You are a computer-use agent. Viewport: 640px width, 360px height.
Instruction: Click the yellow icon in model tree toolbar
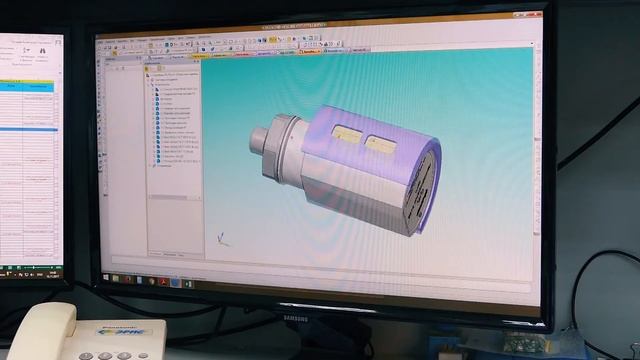[147, 69]
